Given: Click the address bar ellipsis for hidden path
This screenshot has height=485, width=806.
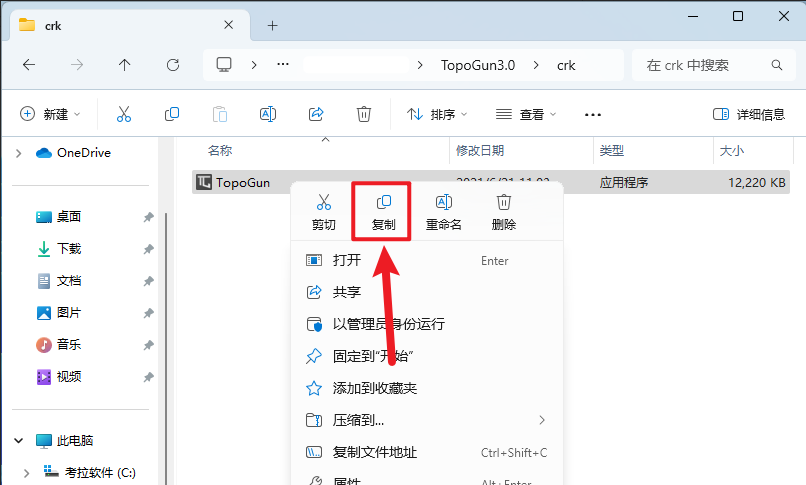Looking at the screenshot, I should pos(283,65).
